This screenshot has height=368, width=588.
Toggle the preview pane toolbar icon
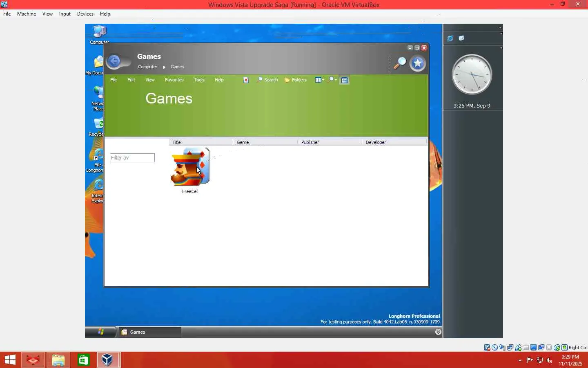click(x=345, y=80)
